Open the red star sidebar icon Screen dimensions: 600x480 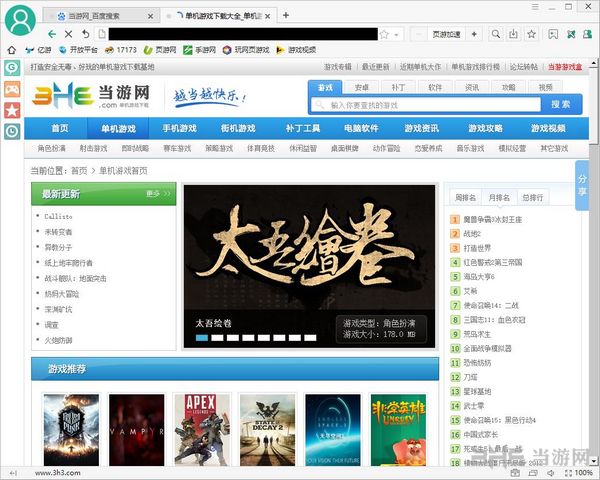pyautogui.click(x=12, y=111)
